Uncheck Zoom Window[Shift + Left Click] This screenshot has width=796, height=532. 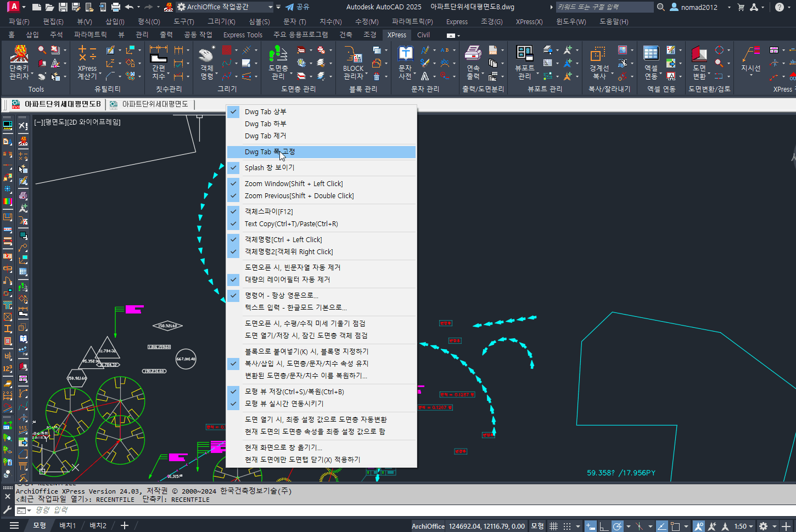coord(321,183)
